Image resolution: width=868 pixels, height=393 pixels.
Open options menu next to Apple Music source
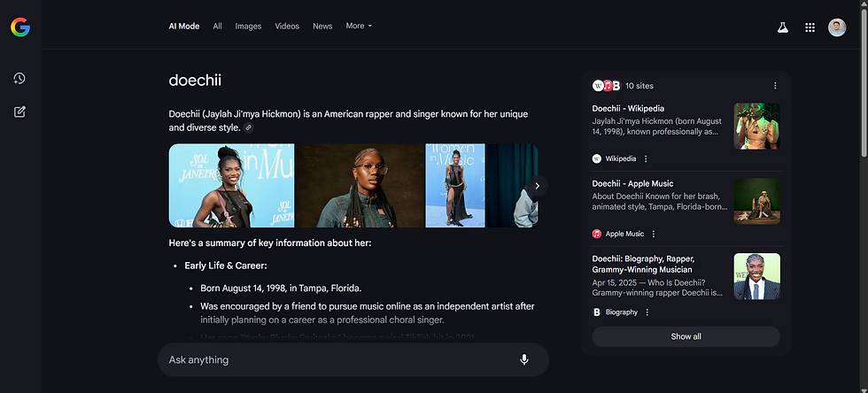pos(654,235)
